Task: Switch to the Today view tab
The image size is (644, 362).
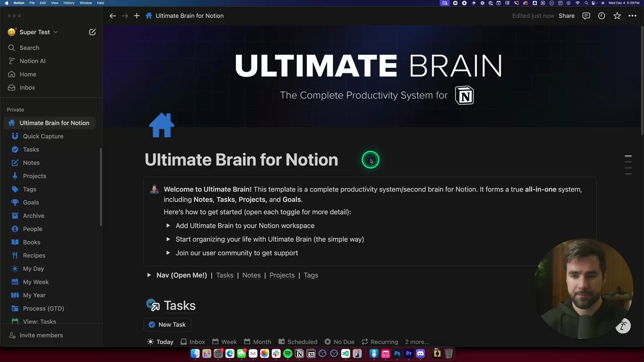Action: (160, 342)
